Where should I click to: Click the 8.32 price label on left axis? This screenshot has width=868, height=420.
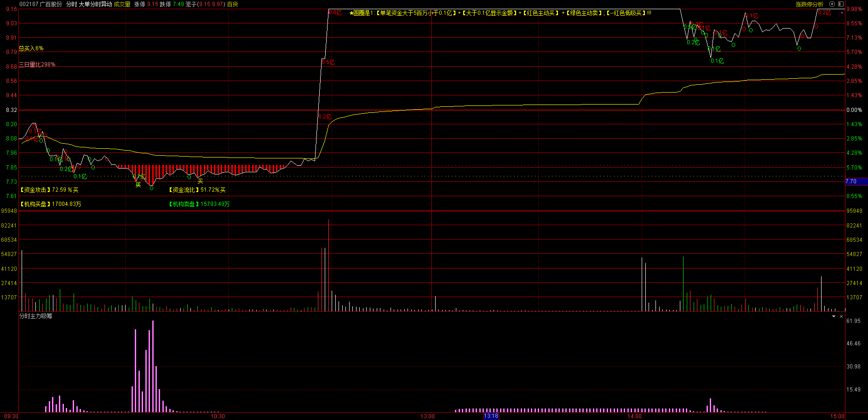11,110
